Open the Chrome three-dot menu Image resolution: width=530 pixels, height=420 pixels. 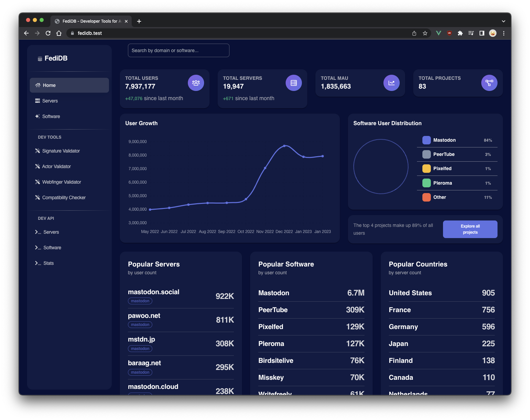pos(504,33)
